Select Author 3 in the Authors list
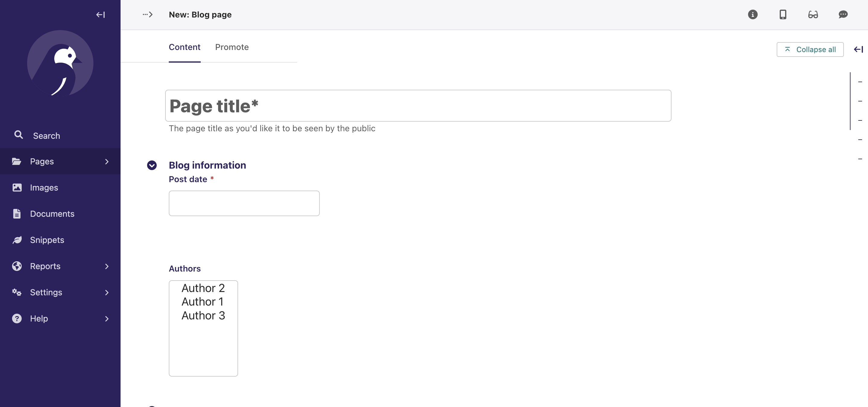 203,315
